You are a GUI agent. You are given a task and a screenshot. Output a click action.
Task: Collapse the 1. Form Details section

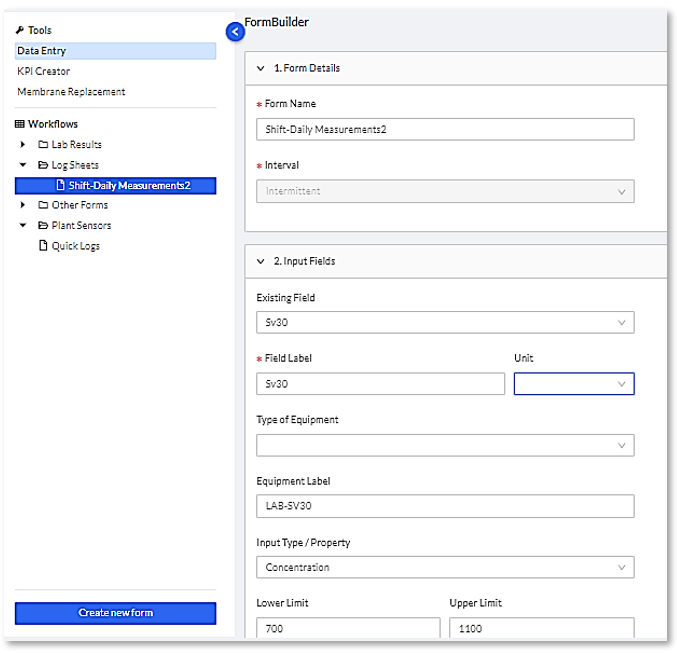pyautogui.click(x=261, y=69)
